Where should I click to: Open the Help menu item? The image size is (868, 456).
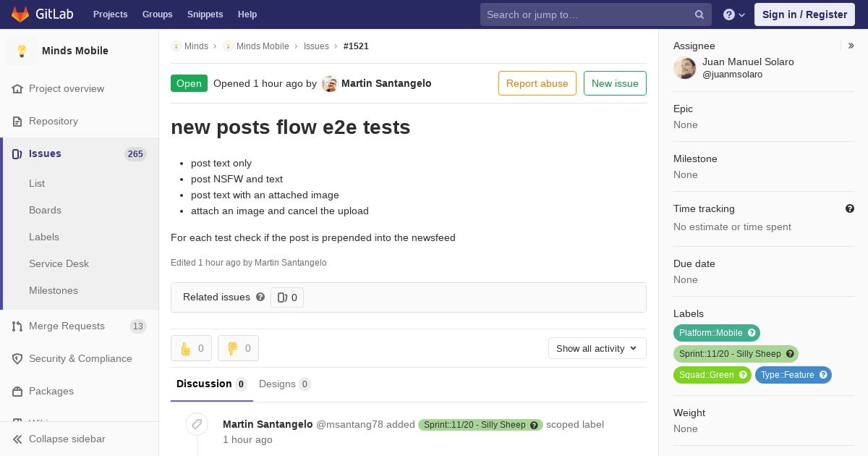click(x=247, y=14)
